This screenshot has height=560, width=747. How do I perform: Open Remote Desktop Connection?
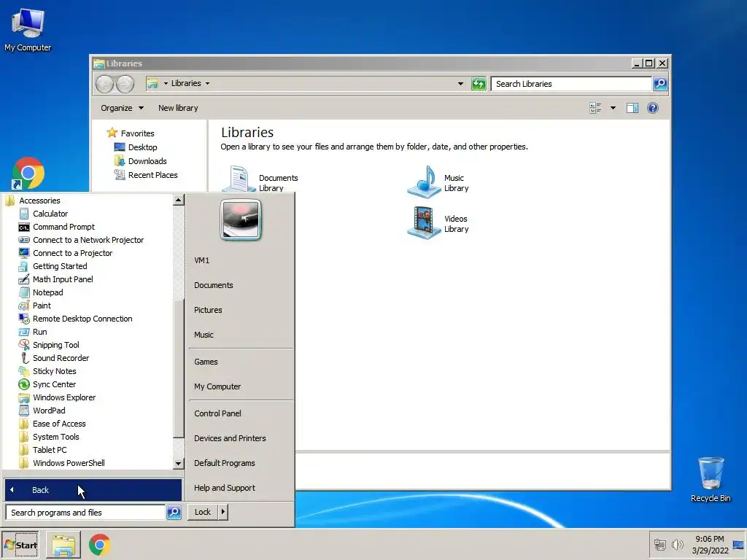click(82, 319)
